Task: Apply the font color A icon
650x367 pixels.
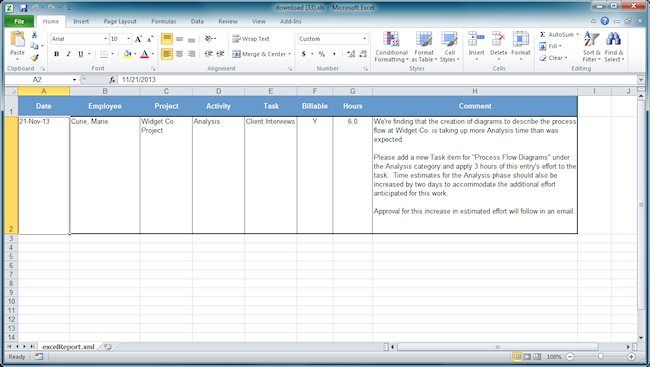Action: pos(145,54)
